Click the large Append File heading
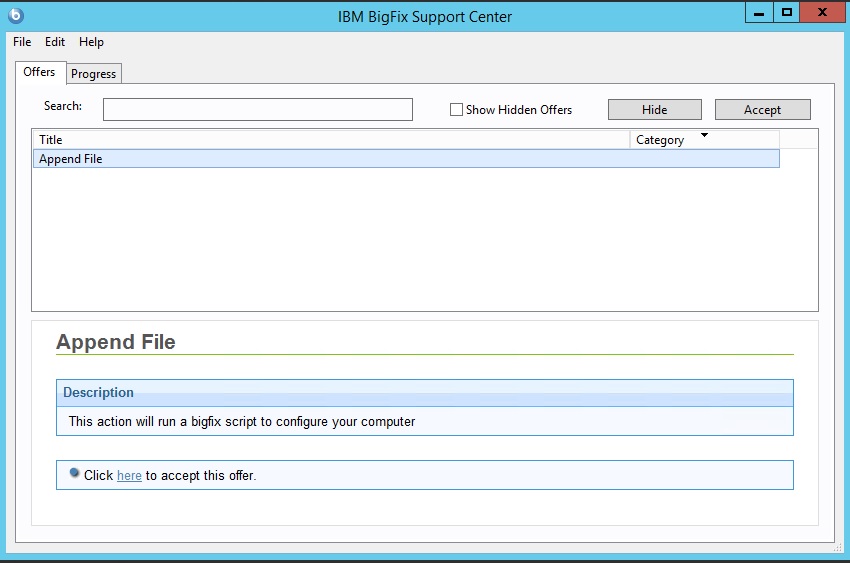The height and width of the screenshot is (563, 850). point(115,342)
